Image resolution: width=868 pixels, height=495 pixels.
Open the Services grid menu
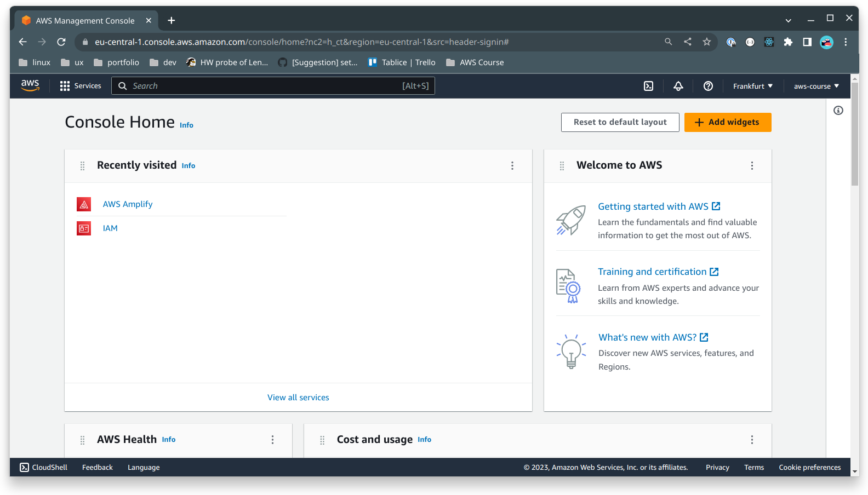pyautogui.click(x=81, y=86)
